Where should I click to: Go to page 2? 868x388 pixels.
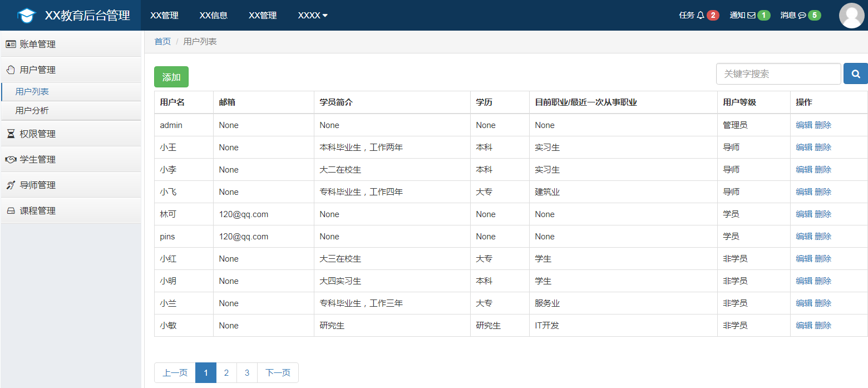[x=226, y=372]
